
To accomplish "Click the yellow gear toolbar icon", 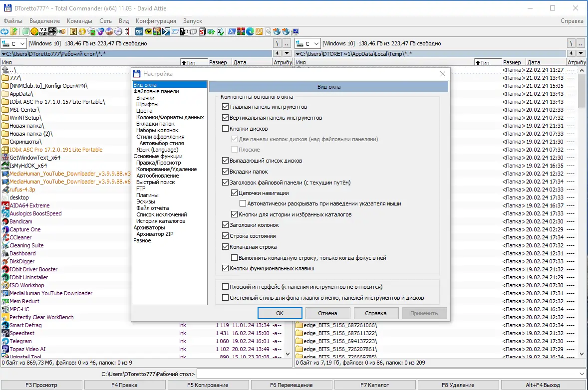I will tap(34, 31).
